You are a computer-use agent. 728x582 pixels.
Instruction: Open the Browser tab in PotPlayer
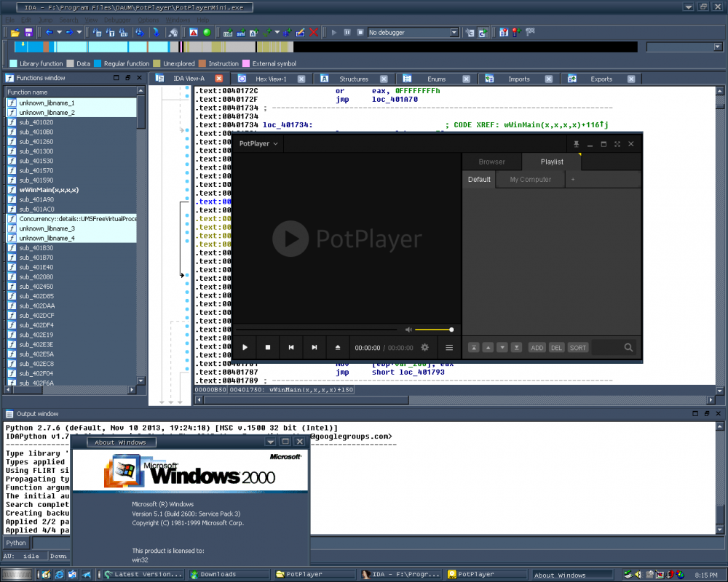click(492, 162)
